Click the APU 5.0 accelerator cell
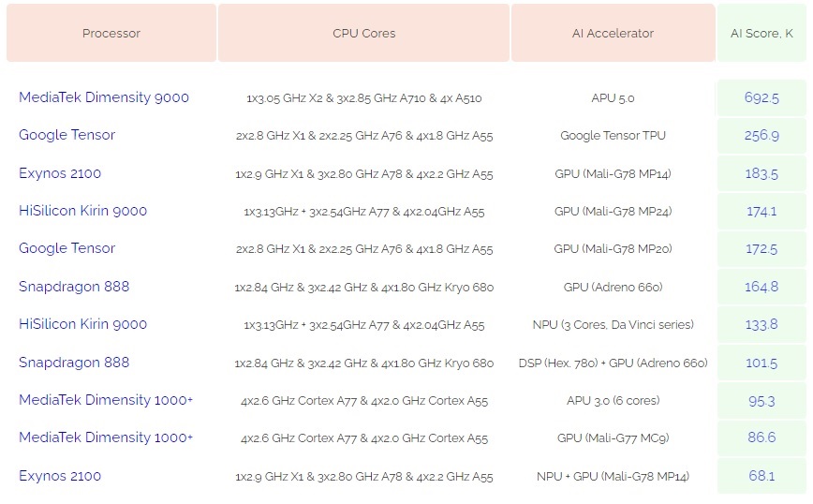This screenshot has height=504, width=813. [613, 98]
